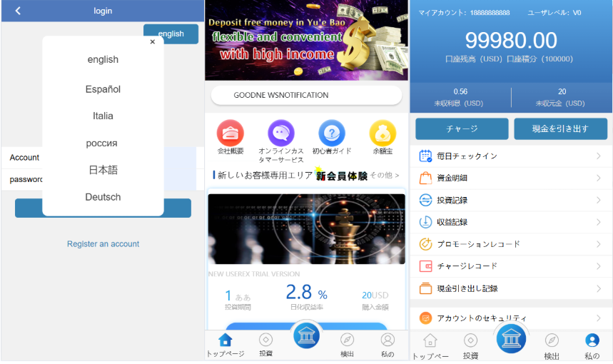613x364 pixels.
Task: Choose english in the language list
Action: pyautogui.click(x=103, y=59)
